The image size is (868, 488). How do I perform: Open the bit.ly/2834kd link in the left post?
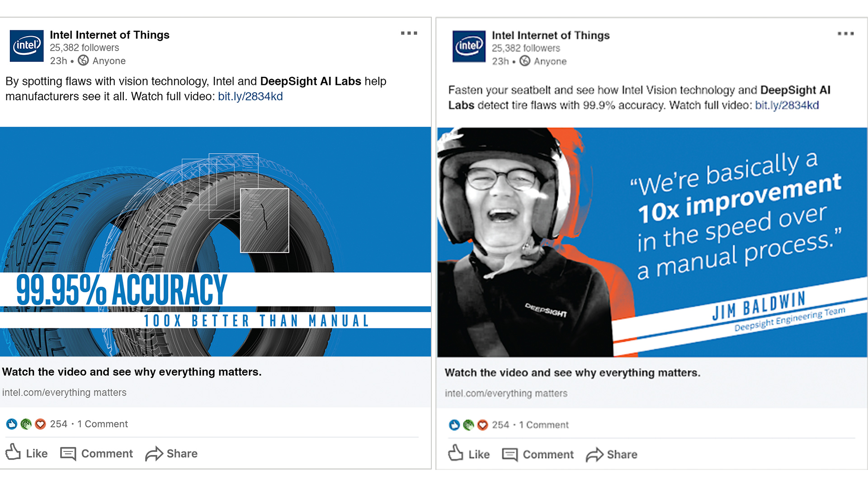250,96
